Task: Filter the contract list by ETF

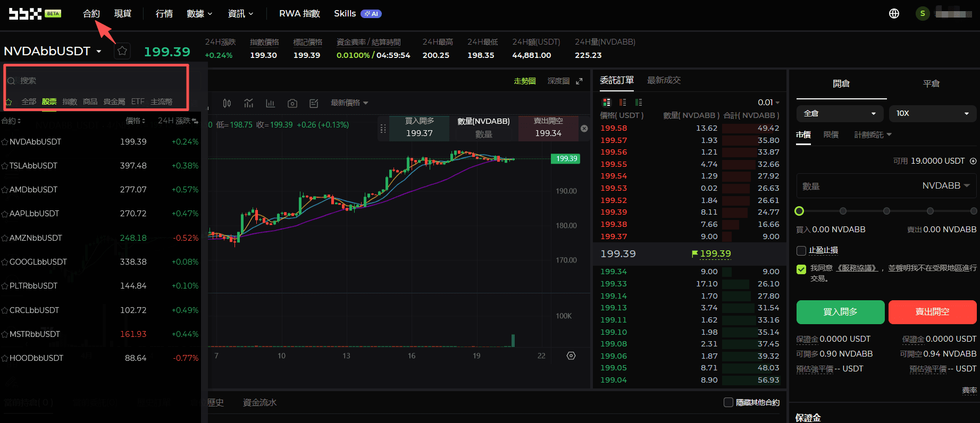Action: 138,101
